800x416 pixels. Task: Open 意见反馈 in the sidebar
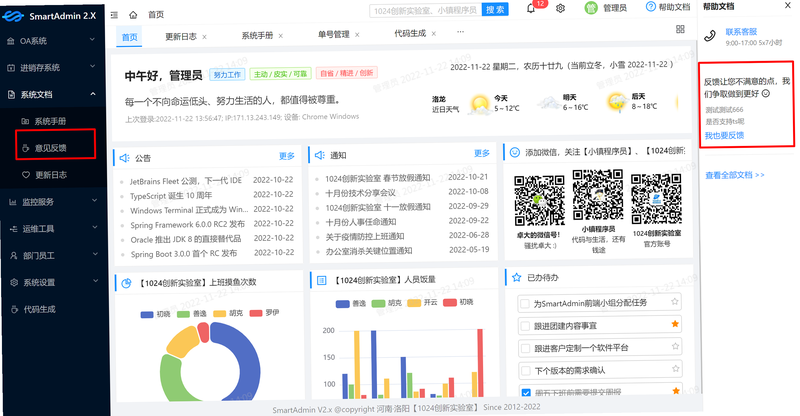coord(53,148)
